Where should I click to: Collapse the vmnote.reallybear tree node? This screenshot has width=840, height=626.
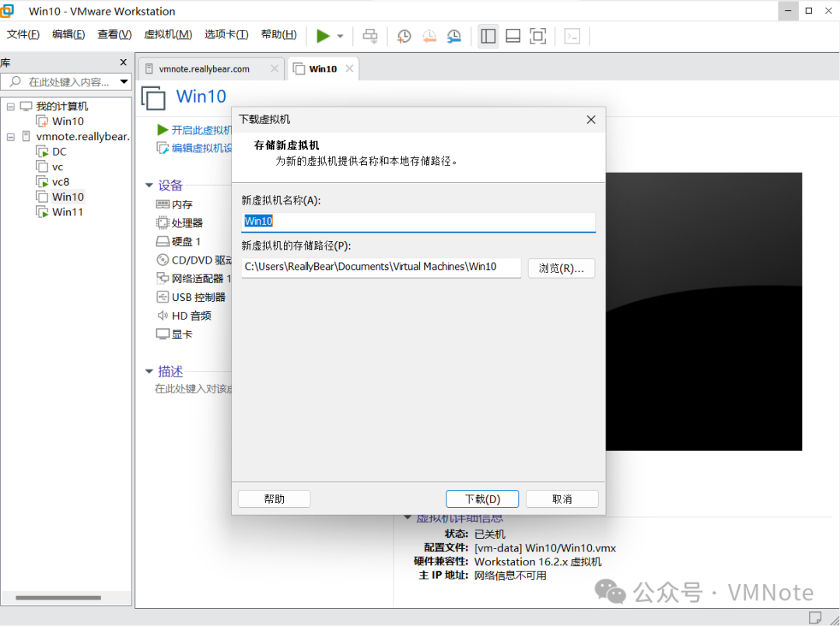(x=11, y=137)
